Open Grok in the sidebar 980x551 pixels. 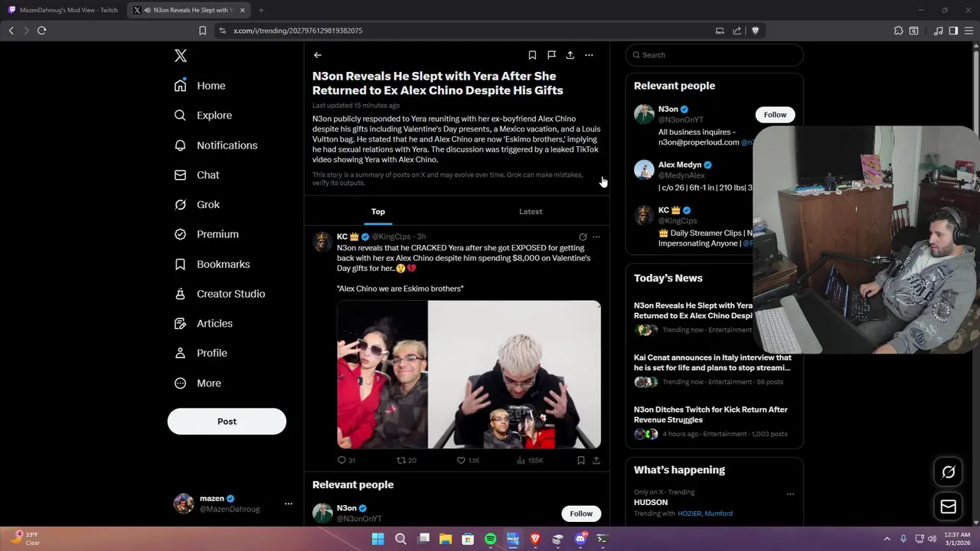pos(196,205)
